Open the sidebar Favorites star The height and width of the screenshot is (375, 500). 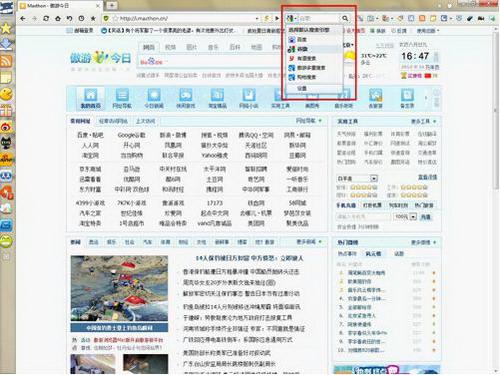click(6, 28)
